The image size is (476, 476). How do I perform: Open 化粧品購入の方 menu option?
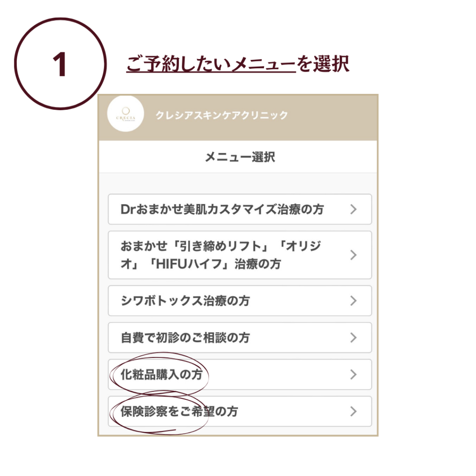[x=240, y=374]
